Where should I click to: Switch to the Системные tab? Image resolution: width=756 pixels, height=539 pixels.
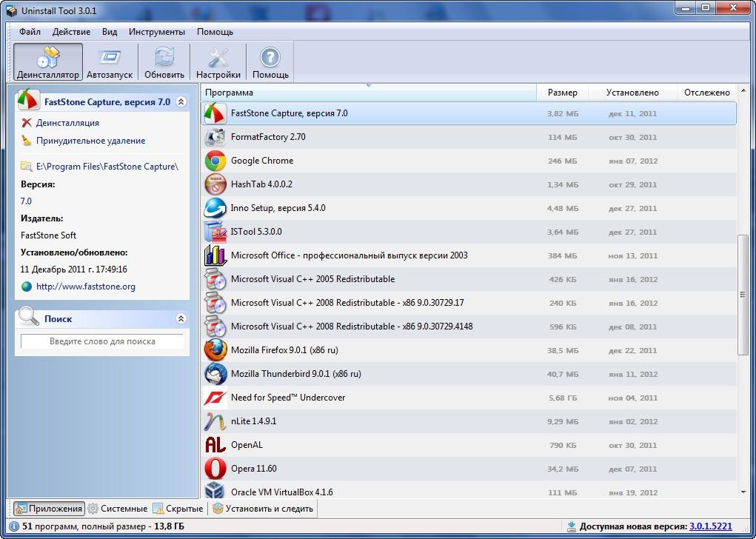click(x=118, y=509)
